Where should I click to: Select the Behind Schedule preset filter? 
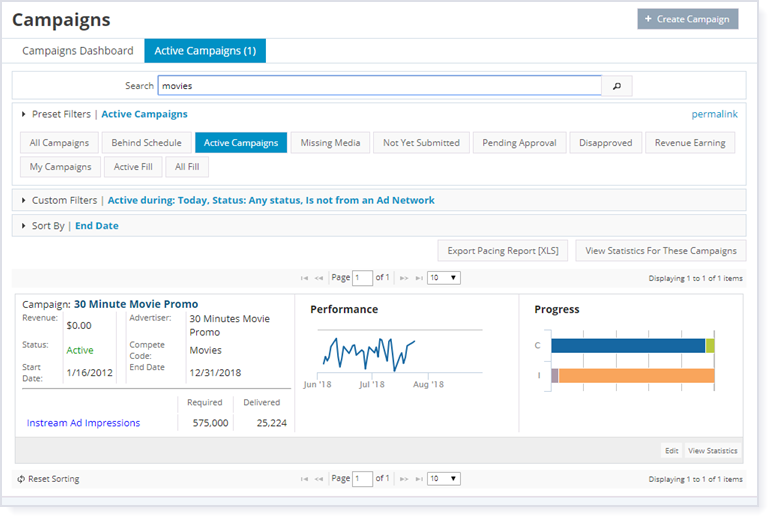coord(147,143)
